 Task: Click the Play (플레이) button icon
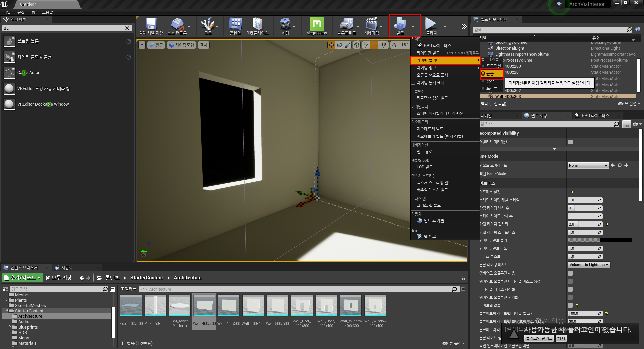tap(431, 24)
